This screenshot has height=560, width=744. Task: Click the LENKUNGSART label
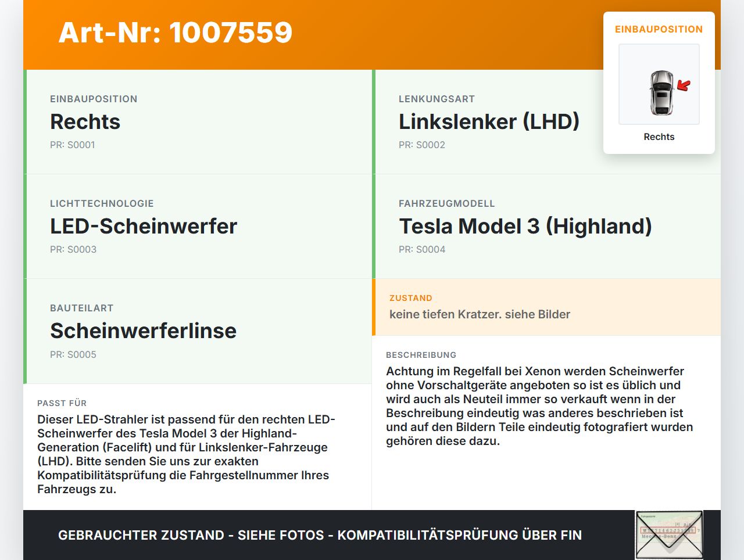click(x=437, y=99)
